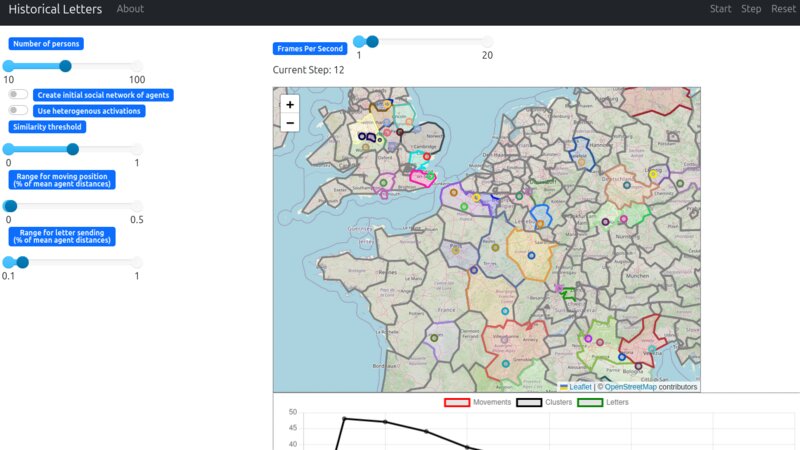
Task: Toggle Create initial social network switch
Action: (18, 94)
